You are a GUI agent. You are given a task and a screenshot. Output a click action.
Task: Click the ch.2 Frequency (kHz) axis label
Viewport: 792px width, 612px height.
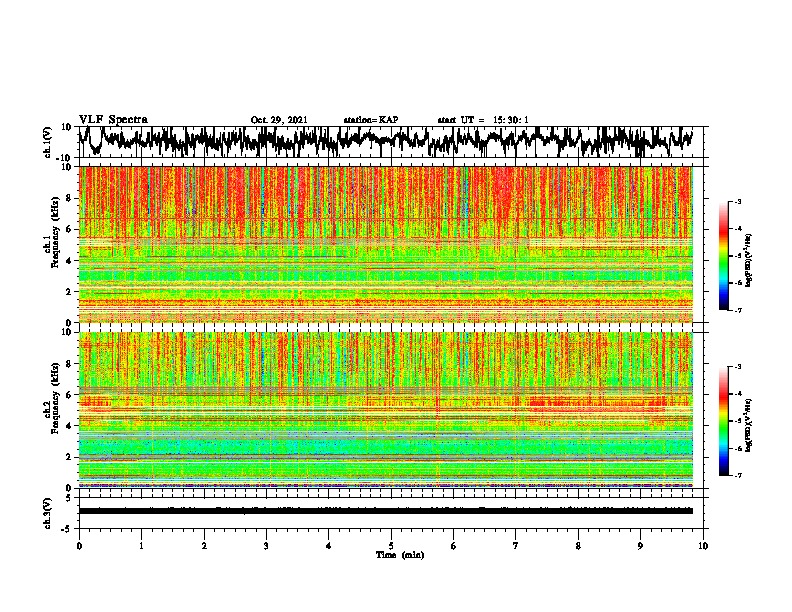pos(51,399)
